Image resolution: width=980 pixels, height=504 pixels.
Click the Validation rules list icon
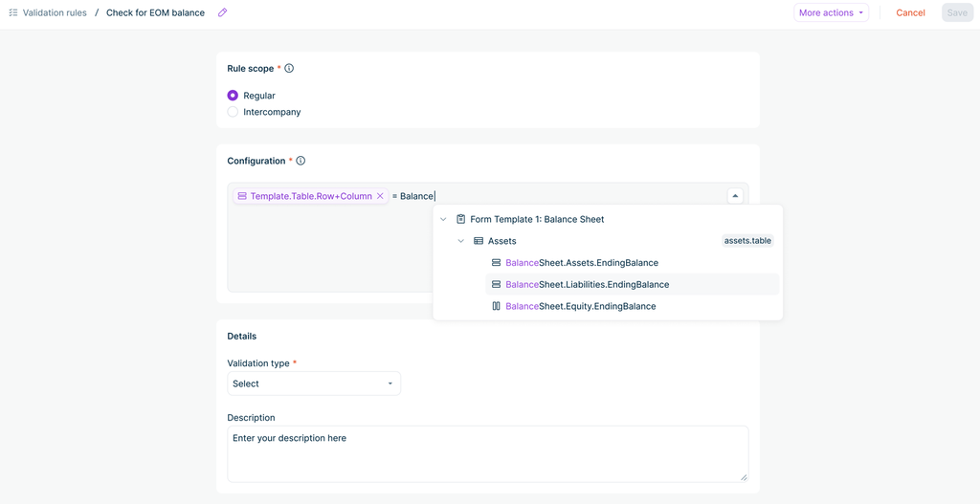point(12,13)
